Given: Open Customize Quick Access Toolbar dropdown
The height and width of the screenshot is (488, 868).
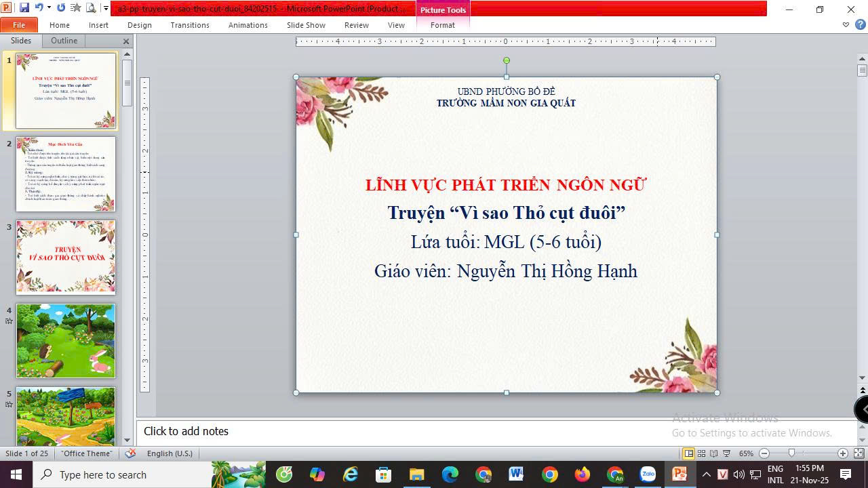Looking at the screenshot, I should [x=106, y=8].
